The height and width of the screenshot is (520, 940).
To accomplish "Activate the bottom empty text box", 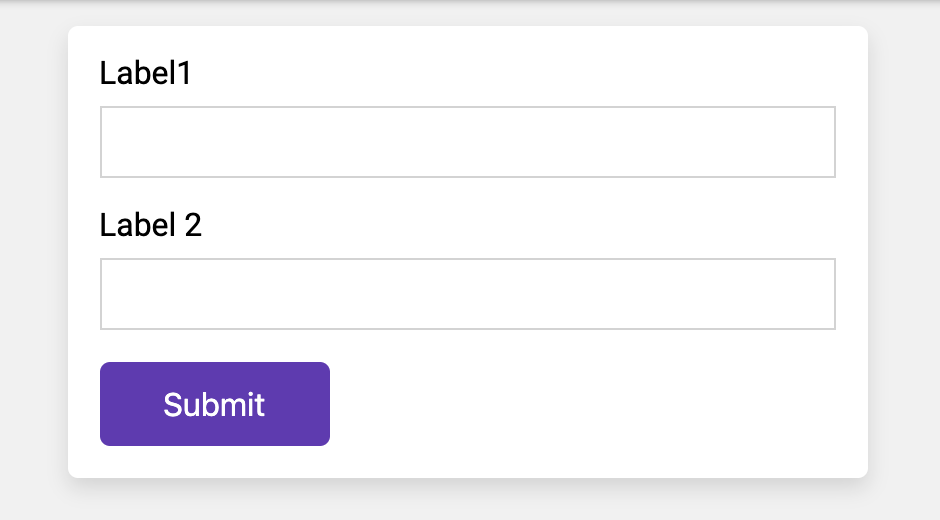I will pyautogui.click(x=467, y=294).
